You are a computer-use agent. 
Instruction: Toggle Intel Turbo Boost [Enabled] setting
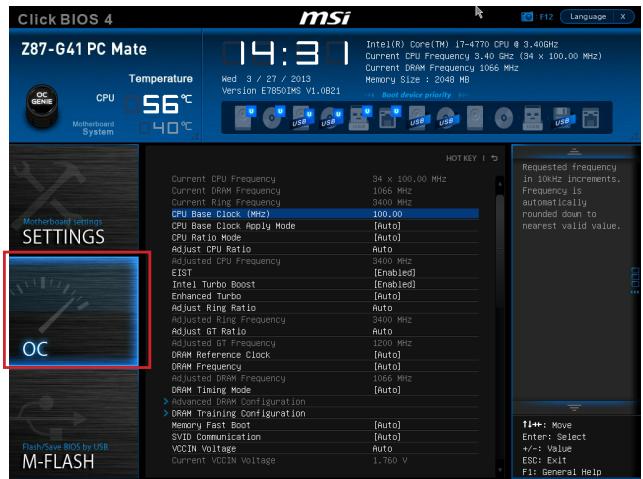(394, 284)
